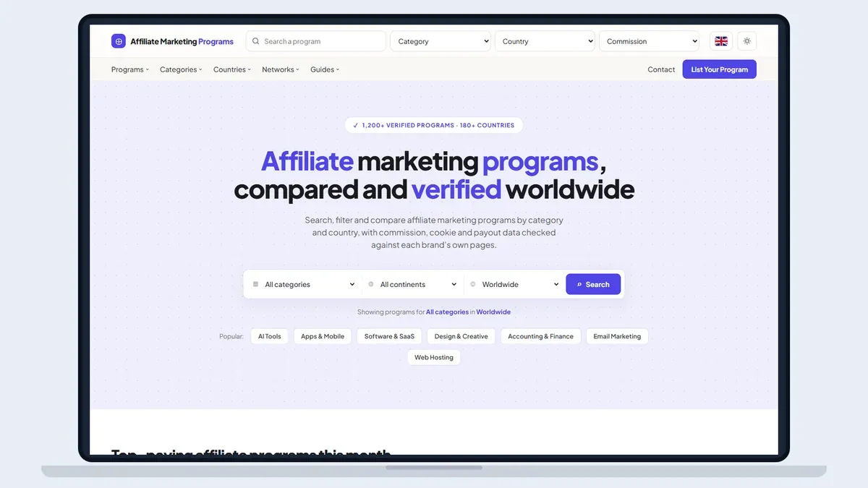The image size is (868, 488).
Task: Select the Accounting & Finance popular tag
Action: point(540,336)
